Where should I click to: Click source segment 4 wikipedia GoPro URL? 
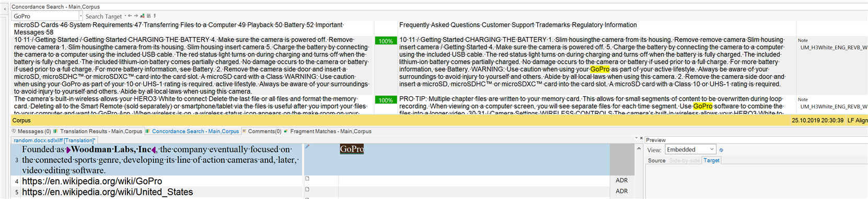(x=92, y=181)
